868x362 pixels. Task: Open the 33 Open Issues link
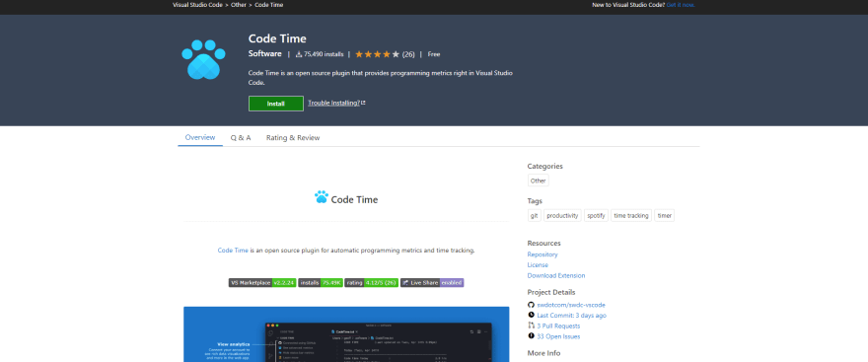(558, 336)
